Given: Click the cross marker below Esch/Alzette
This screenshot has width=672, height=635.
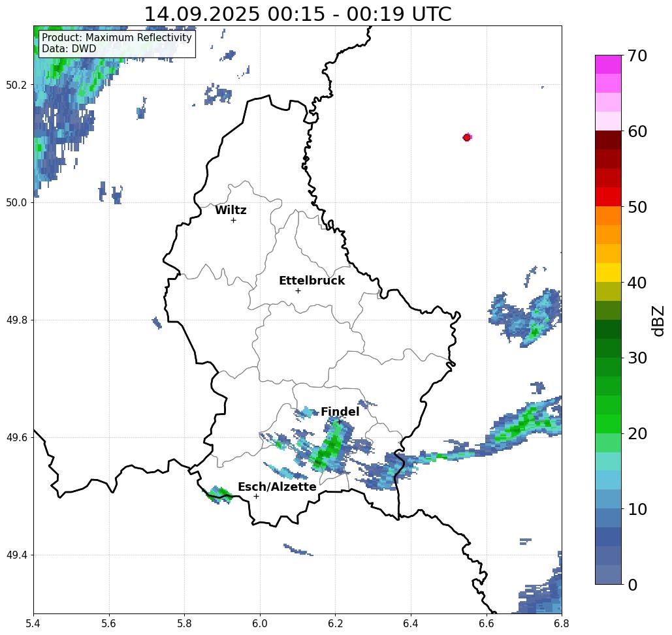Looking at the screenshot, I should 256,496.
